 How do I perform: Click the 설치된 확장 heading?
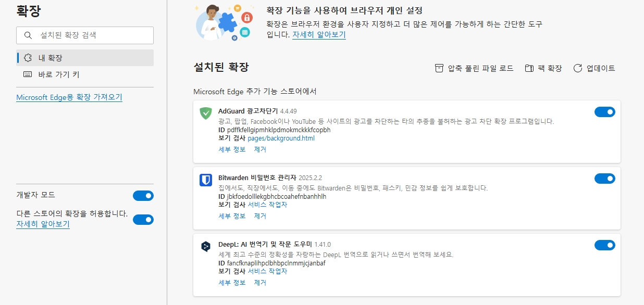(x=221, y=67)
